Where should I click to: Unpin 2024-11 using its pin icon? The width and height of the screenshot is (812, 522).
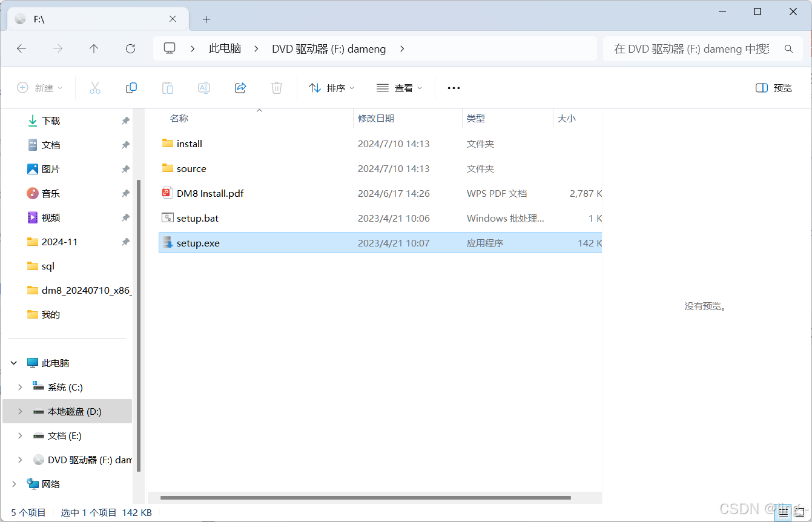coord(125,242)
